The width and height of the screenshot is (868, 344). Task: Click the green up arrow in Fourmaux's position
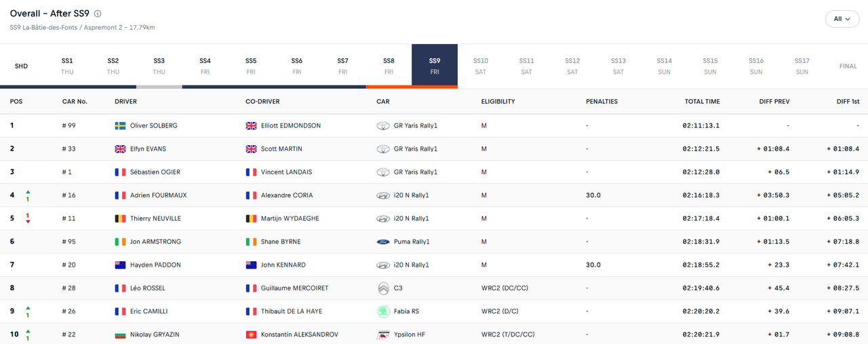click(28, 192)
